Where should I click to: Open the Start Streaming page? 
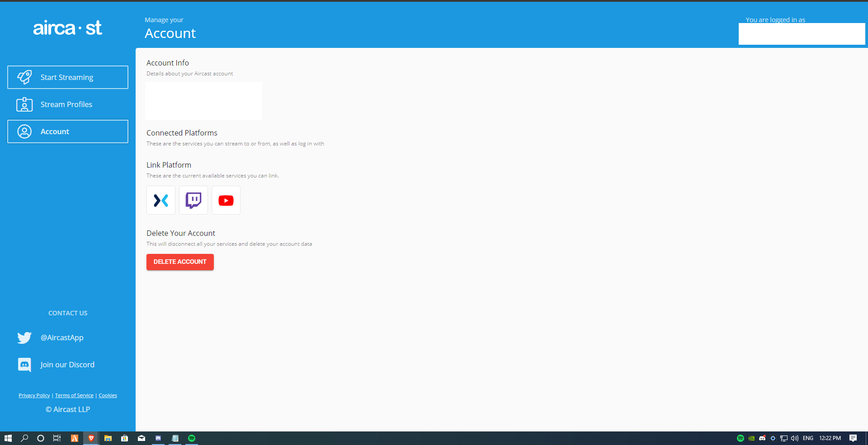[x=67, y=77]
